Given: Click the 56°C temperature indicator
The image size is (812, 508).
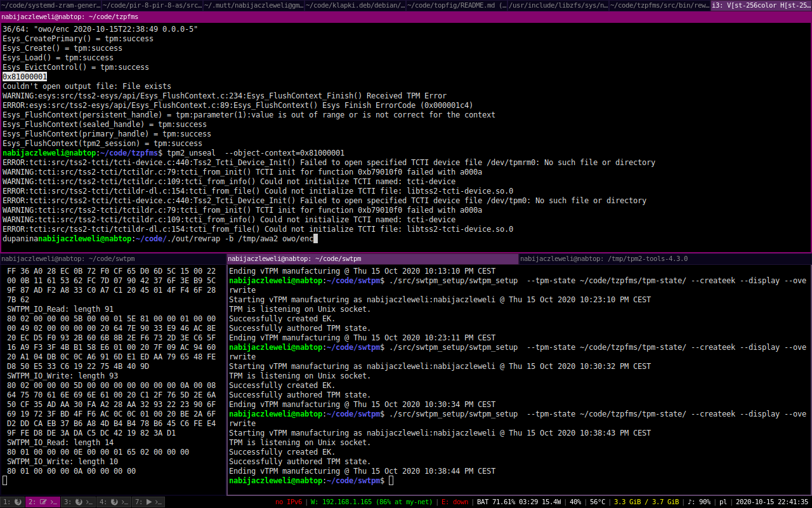Looking at the screenshot, I should (x=596, y=502).
